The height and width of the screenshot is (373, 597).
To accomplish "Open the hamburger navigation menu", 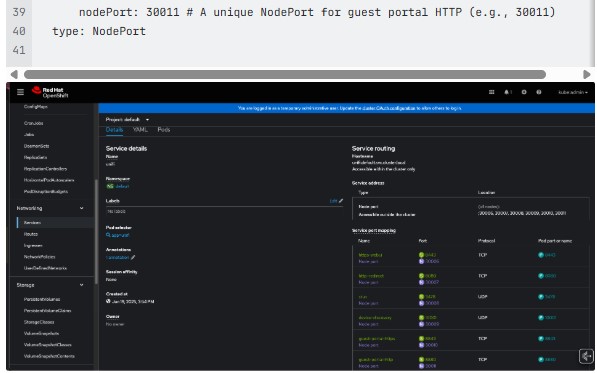I will 20,92.
